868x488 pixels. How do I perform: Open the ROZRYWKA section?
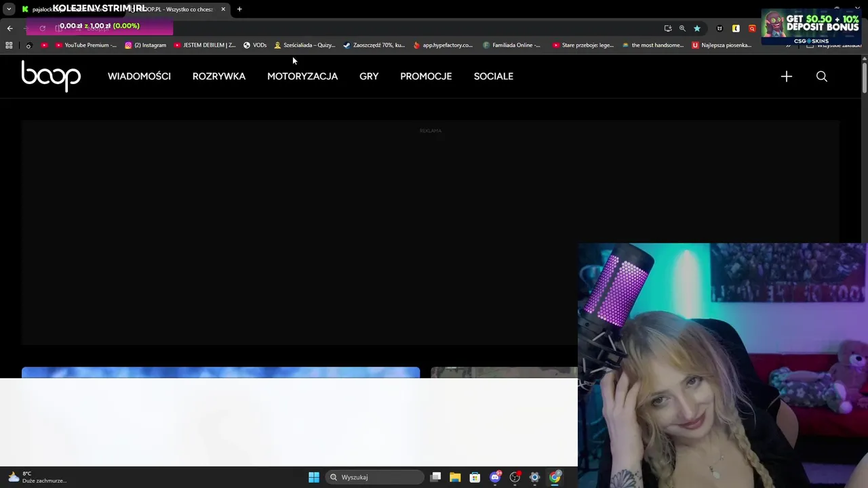(219, 77)
